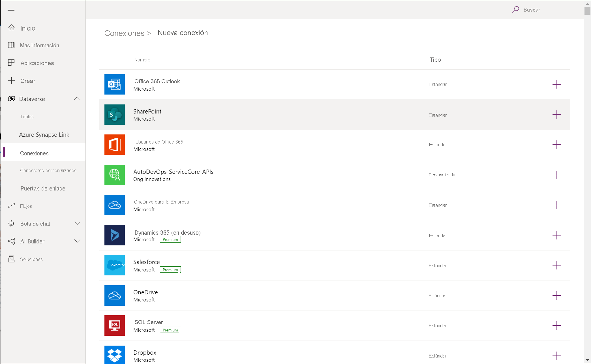Add a Dynamics 365 connection via plus icon
Viewport: 591px width, 364px height.
tap(557, 235)
